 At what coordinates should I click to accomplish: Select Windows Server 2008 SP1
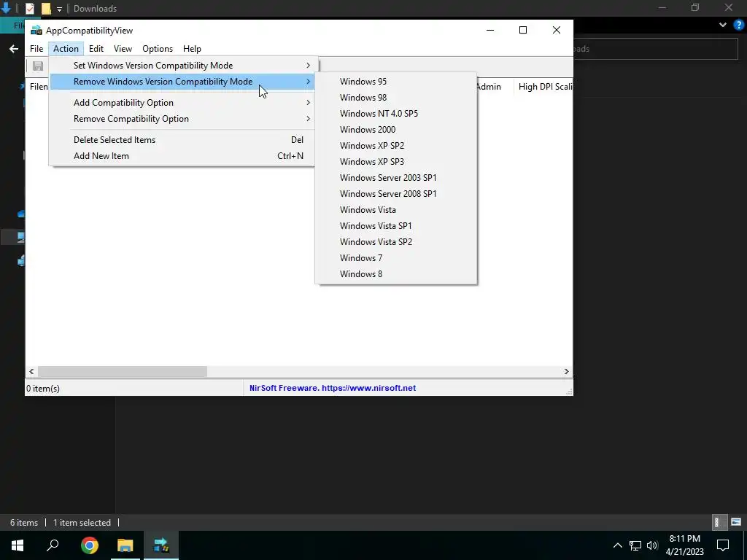[x=396, y=194]
